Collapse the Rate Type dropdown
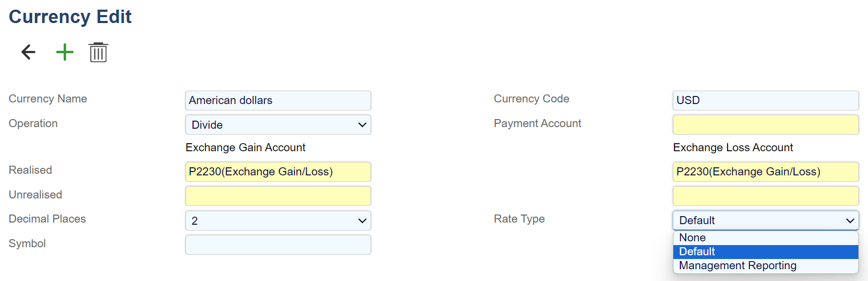Image resolution: width=868 pixels, height=281 pixels. pyautogui.click(x=765, y=220)
